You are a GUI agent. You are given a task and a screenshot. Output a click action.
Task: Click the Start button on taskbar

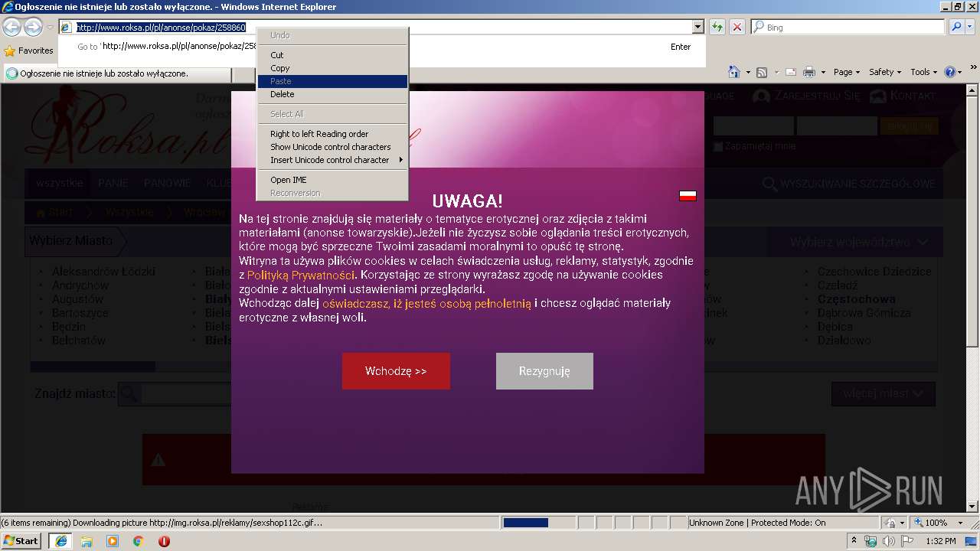[x=21, y=540]
